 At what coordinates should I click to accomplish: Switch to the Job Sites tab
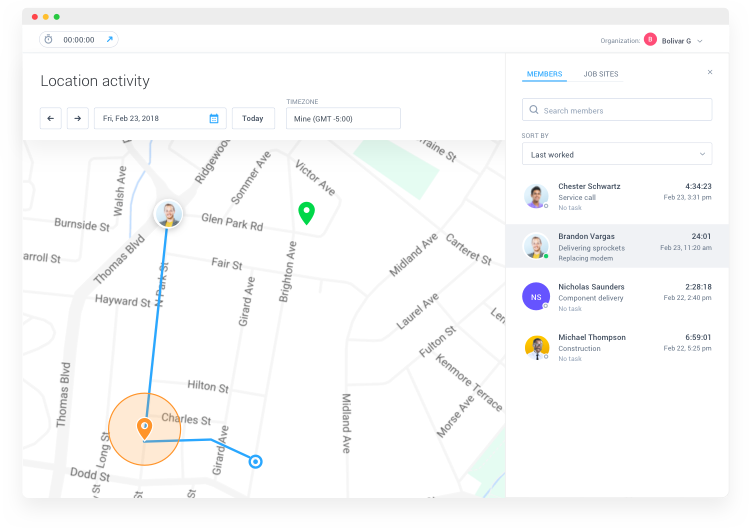click(x=600, y=74)
